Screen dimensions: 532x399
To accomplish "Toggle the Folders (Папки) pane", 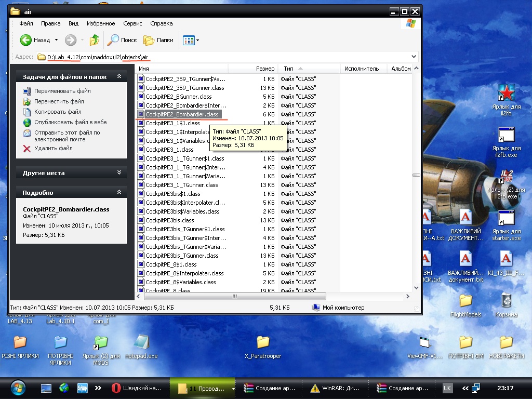I will (158, 40).
